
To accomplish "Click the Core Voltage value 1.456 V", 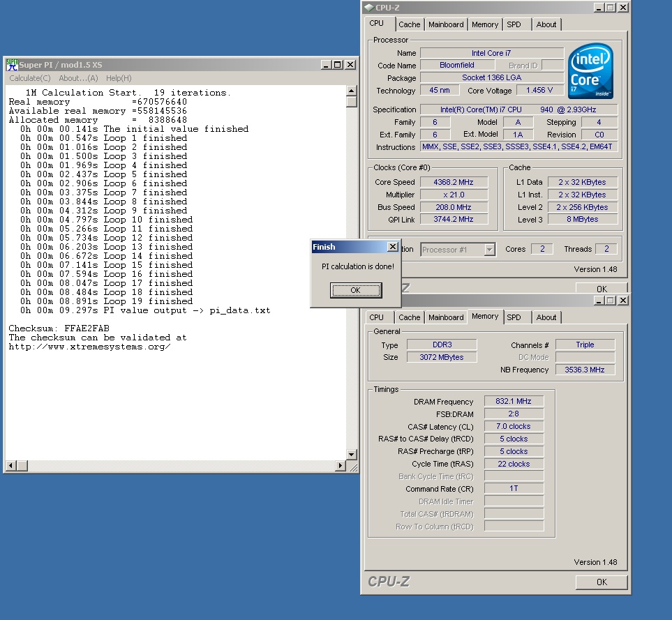I will 539,91.
